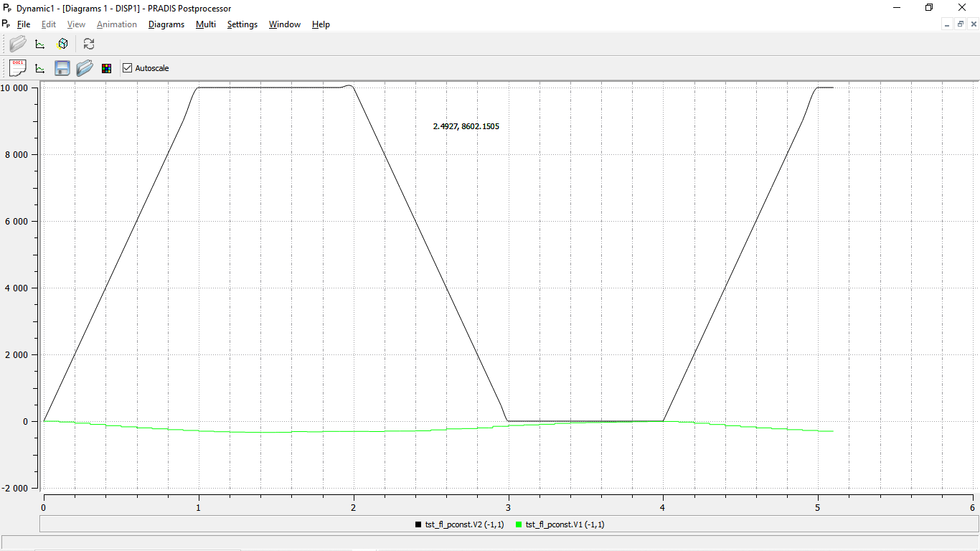This screenshot has width=980, height=551.
Task: Click the PRADIS icon left of File menu
Action: 7,24
